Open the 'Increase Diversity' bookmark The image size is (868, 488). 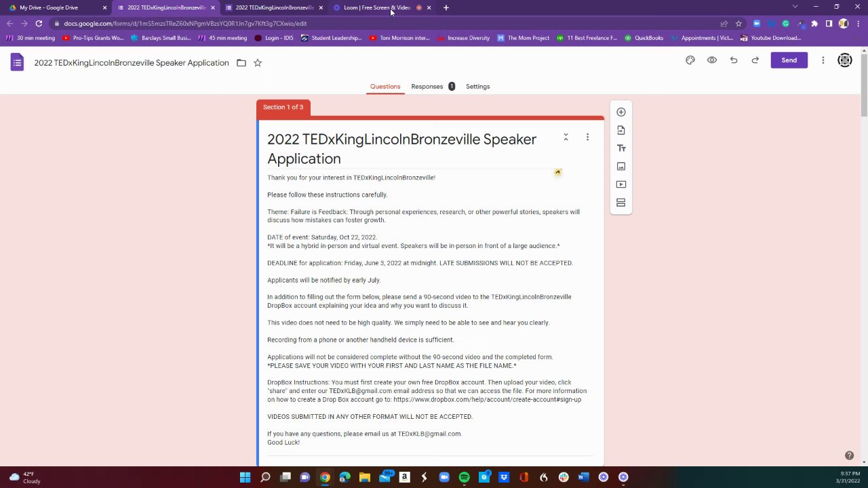click(464, 38)
